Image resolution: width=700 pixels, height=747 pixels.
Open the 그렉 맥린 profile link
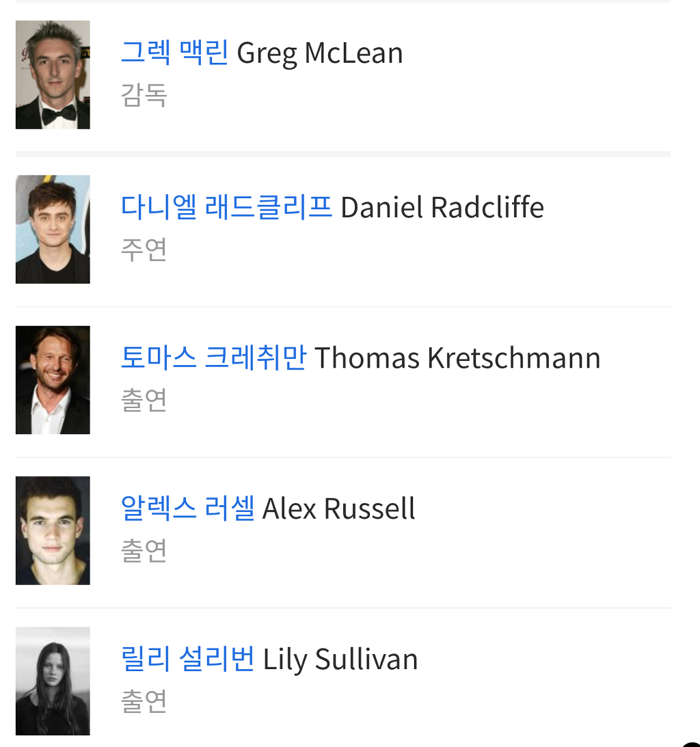coord(174,53)
